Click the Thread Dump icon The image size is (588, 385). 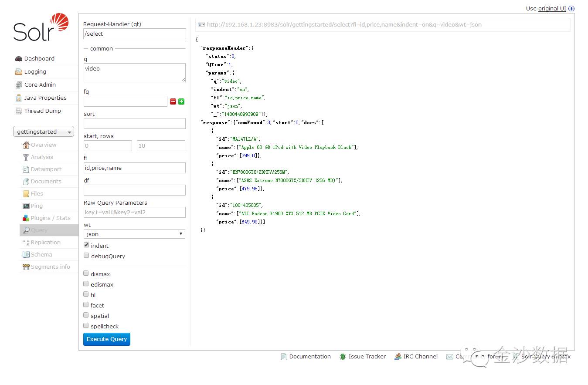(18, 111)
